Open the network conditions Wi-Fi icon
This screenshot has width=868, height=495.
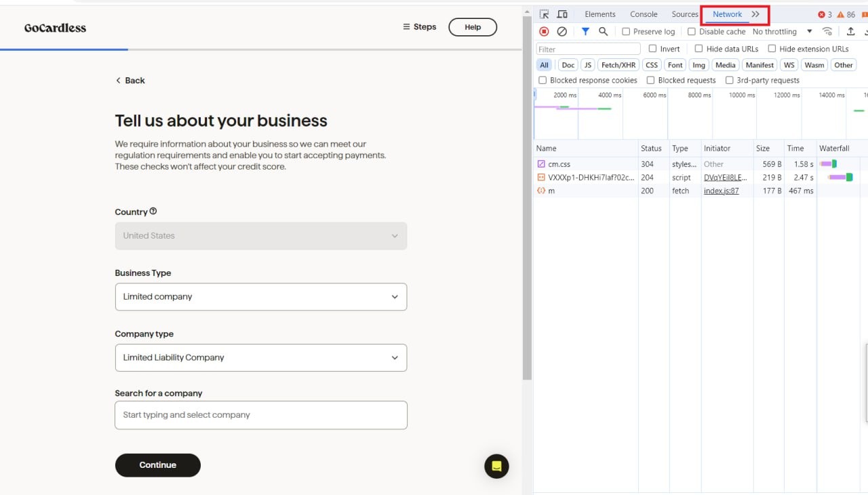coord(827,31)
